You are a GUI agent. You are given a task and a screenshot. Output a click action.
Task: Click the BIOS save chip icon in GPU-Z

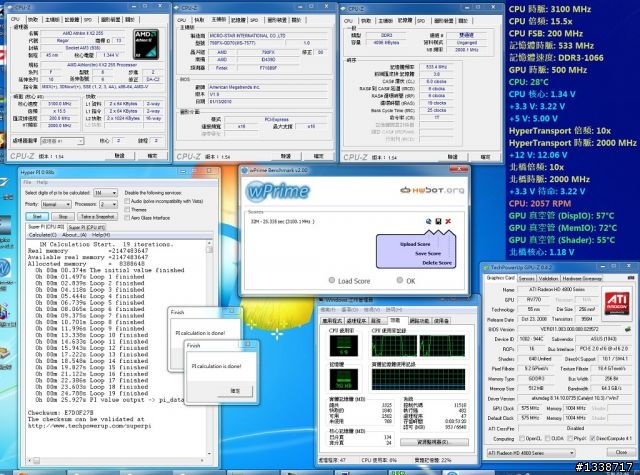[627, 329]
